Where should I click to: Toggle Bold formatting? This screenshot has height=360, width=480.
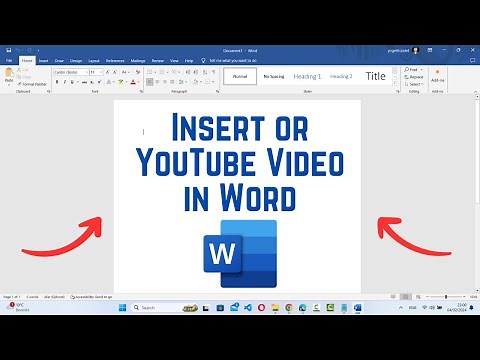(57, 82)
